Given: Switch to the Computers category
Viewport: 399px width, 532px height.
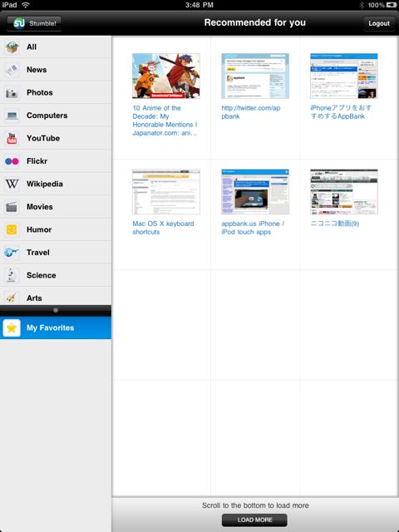Looking at the screenshot, I should point(56,116).
